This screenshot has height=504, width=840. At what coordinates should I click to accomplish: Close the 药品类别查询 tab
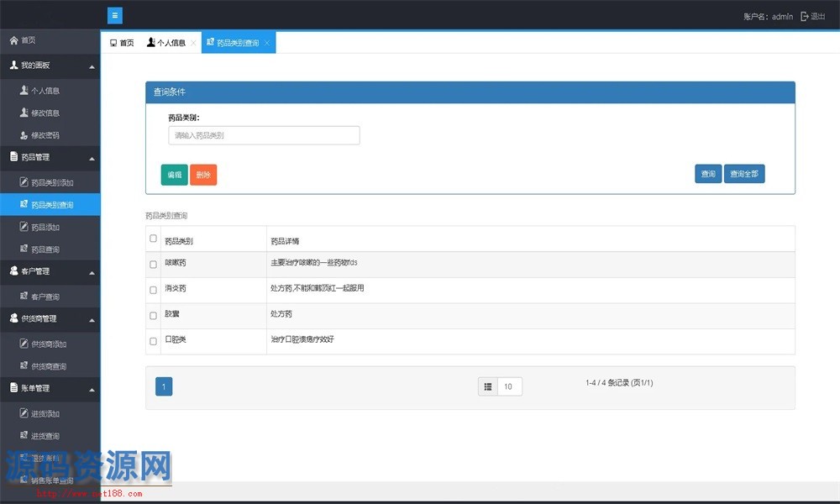coord(267,43)
